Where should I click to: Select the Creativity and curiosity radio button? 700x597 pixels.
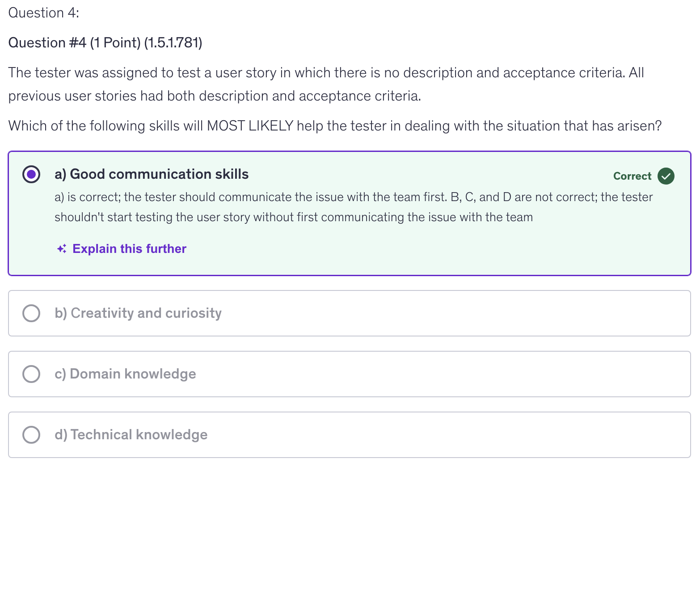pos(31,313)
